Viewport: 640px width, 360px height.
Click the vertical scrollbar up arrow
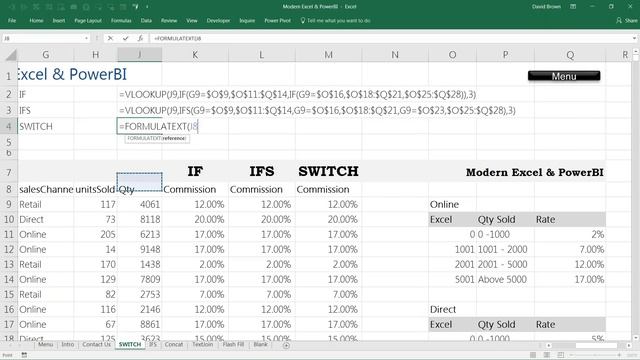click(636, 51)
